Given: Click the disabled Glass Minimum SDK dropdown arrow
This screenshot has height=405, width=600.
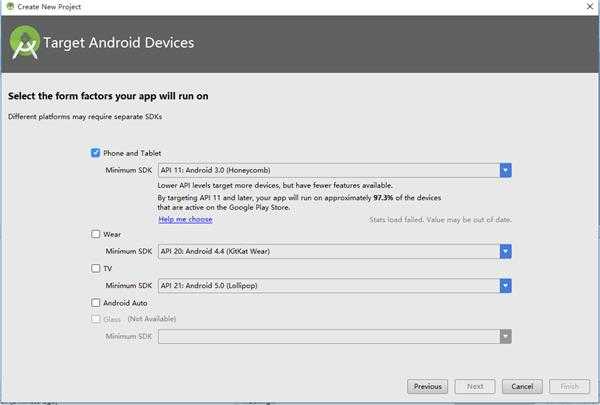Looking at the screenshot, I should point(505,336).
